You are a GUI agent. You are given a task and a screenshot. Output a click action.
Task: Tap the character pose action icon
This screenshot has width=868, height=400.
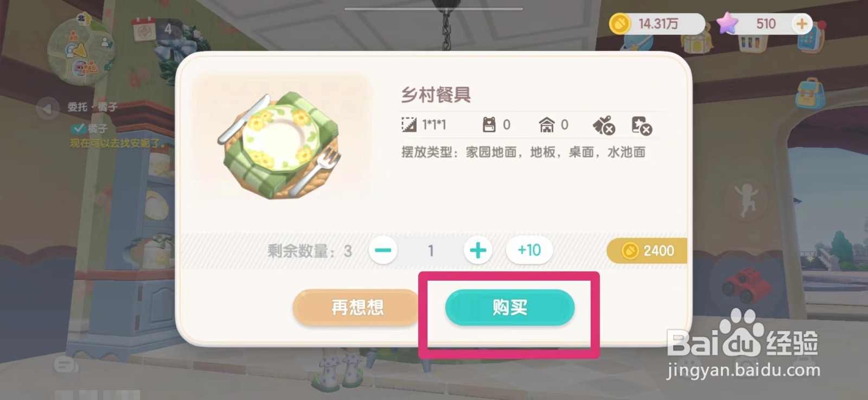(747, 199)
